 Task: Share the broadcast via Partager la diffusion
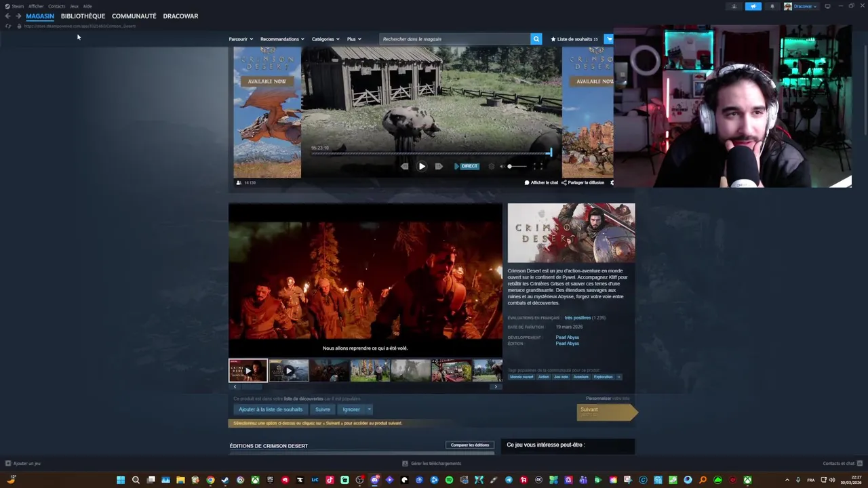click(x=583, y=182)
